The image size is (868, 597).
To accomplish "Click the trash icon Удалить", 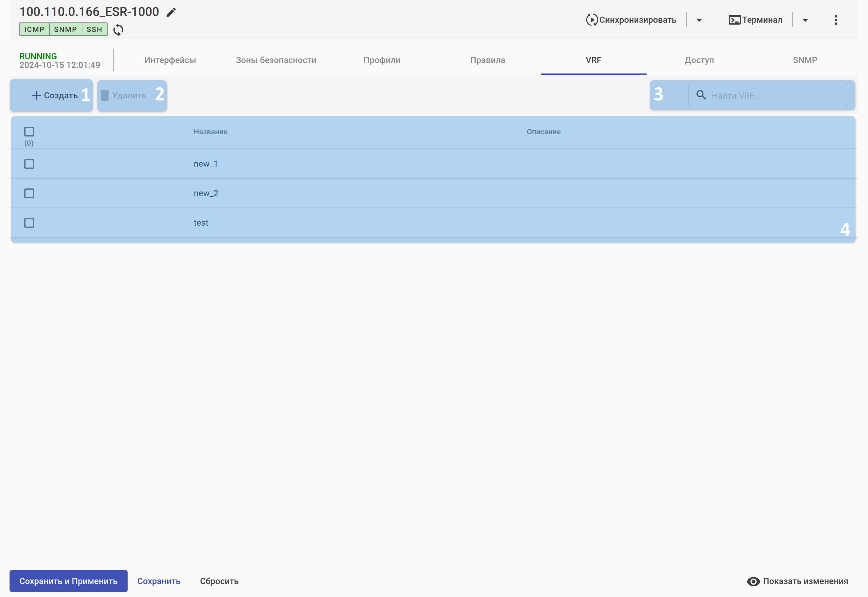I will pos(105,95).
